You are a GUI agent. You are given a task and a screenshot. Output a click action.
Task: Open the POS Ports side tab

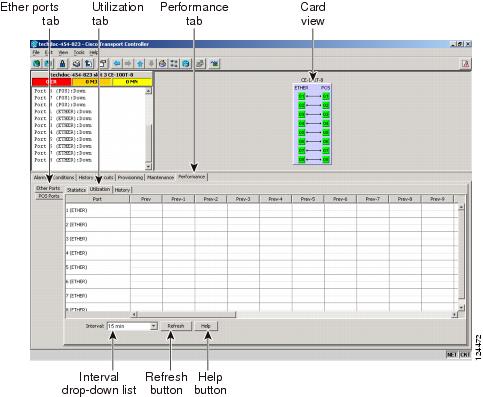[49, 196]
